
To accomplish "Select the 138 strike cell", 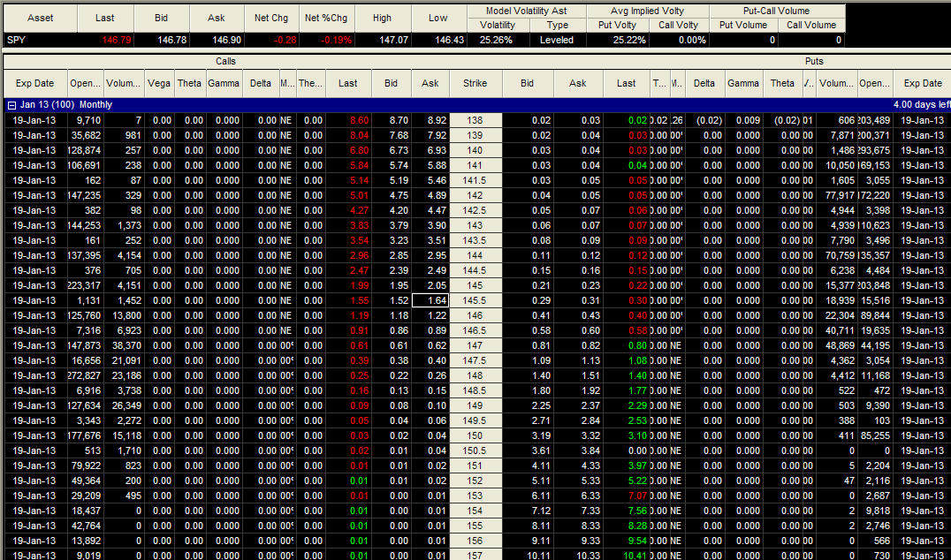I will point(475,121).
